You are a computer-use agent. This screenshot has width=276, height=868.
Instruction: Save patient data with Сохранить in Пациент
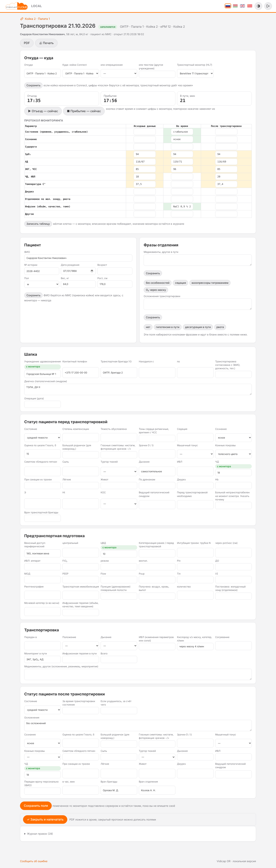tap(33, 295)
